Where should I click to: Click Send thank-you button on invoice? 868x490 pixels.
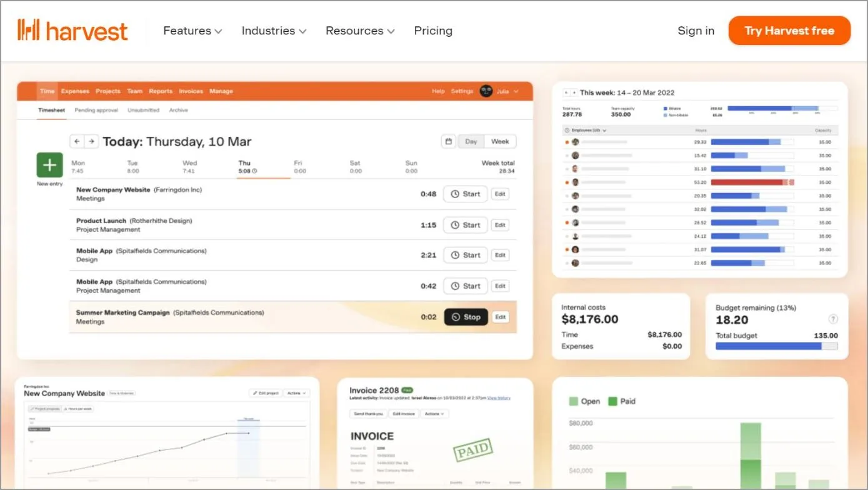[x=368, y=414]
